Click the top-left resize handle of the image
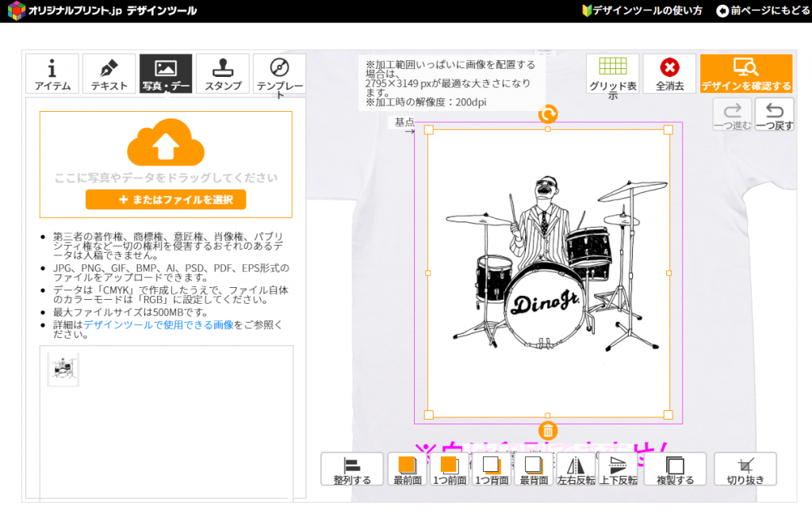The width and height of the screenshot is (812, 514). [429, 130]
